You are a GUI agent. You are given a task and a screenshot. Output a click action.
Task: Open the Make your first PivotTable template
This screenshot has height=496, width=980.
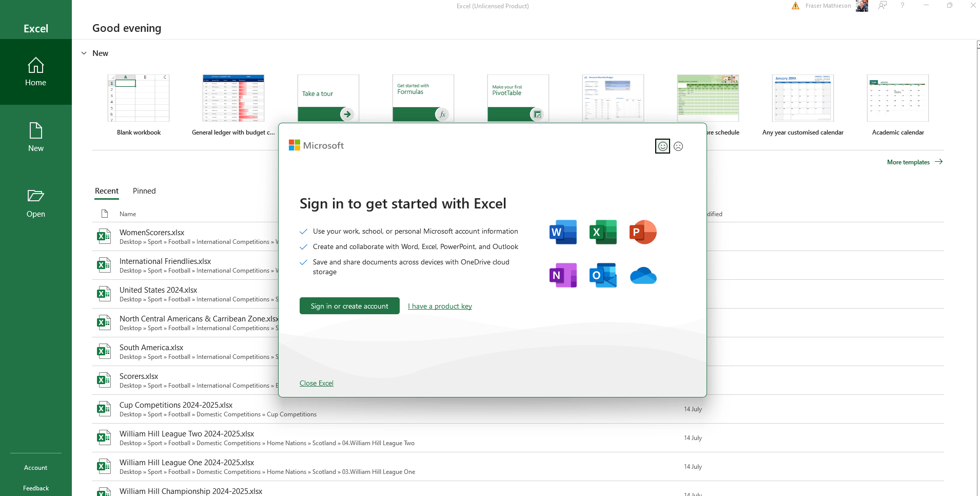point(518,98)
